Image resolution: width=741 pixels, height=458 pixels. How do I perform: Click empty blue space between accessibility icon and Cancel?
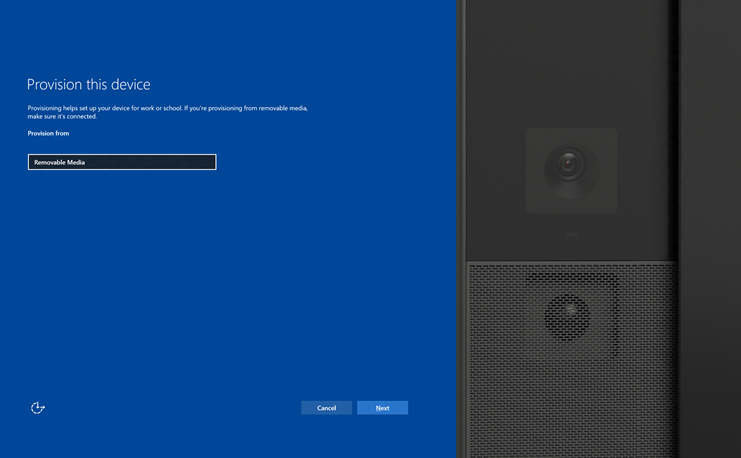pos(170,408)
